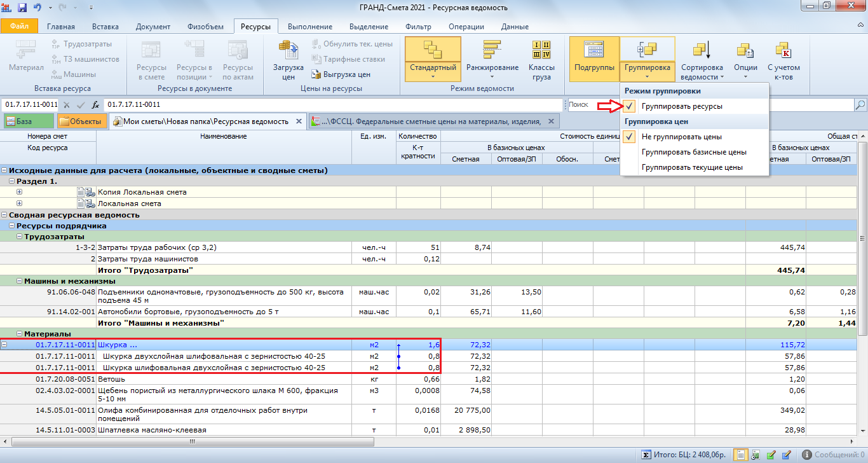
Task: Select Группировать базисные цены option
Action: (x=693, y=152)
